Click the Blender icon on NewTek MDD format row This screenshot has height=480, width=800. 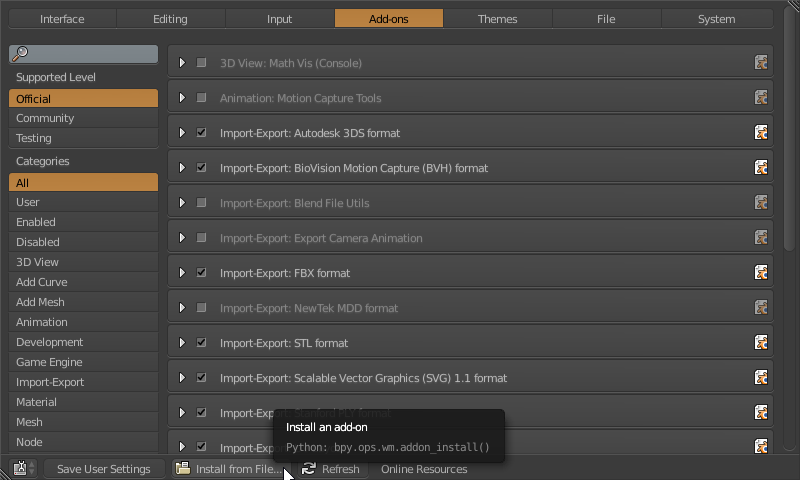coord(761,308)
